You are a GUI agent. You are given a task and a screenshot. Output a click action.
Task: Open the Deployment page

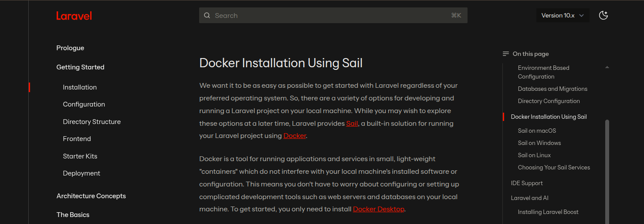point(81,173)
